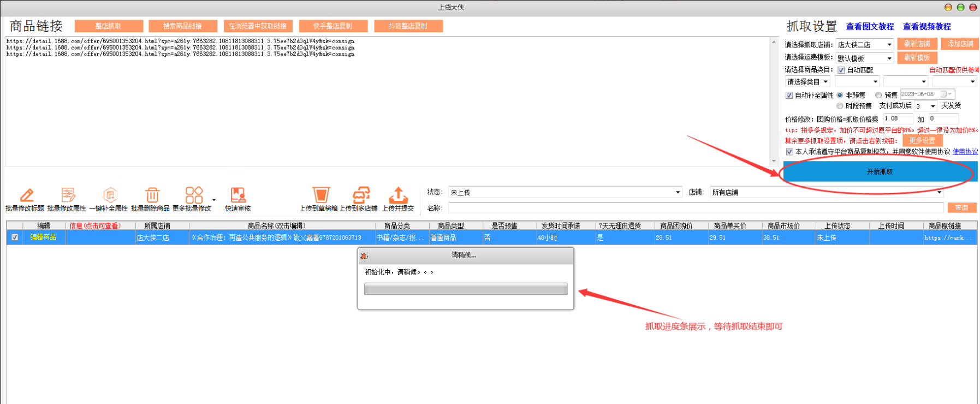Open 更多批量修改 grid icon

coord(194,195)
